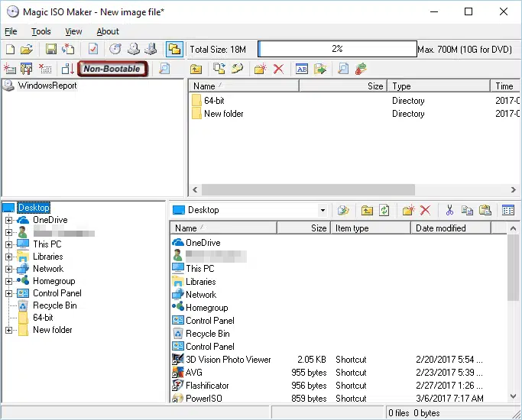Image resolution: width=522 pixels, height=420 pixels.
Task: Click the paste clipboard icon
Action: click(x=485, y=210)
